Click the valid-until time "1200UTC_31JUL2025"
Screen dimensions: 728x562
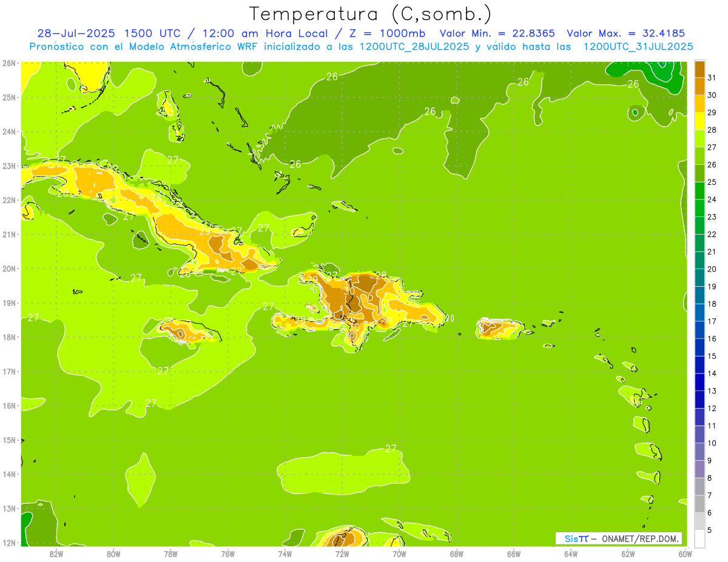tap(638, 47)
